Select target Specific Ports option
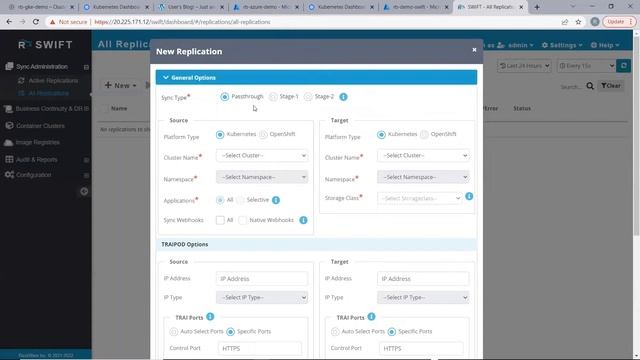This screenshot has height=360, width=640. [392, 331]
